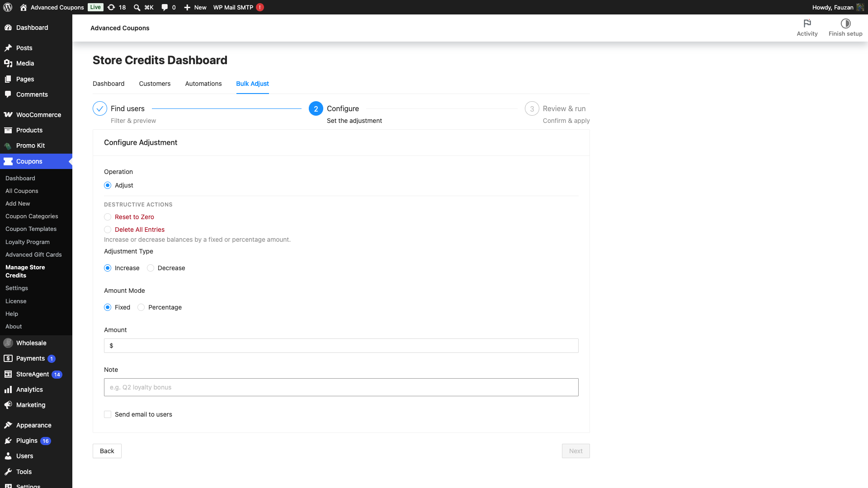
Task: Open the search magnifier in admin bar
Action: [137, 7]
